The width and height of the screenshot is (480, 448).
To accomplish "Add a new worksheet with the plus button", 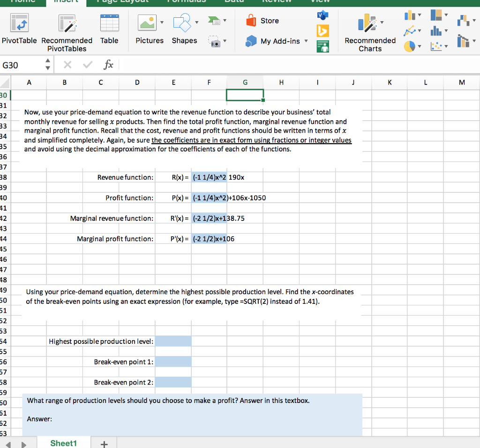I will 104,443.
